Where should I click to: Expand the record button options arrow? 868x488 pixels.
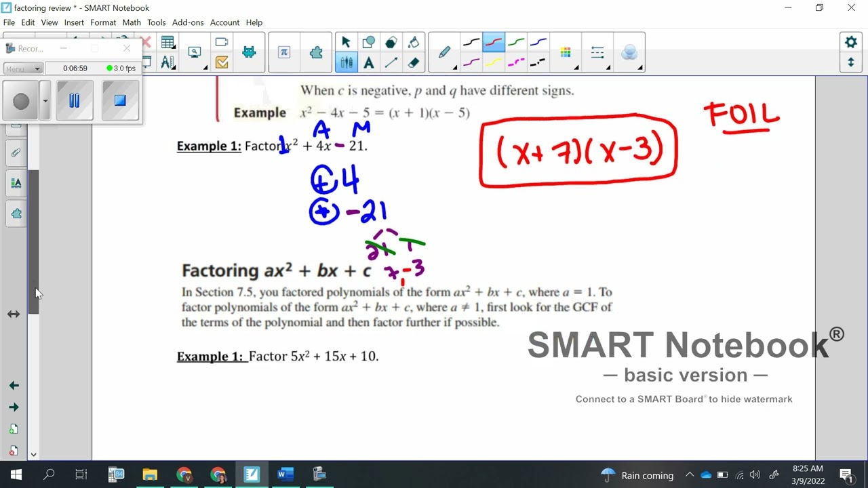click(45, 101)
